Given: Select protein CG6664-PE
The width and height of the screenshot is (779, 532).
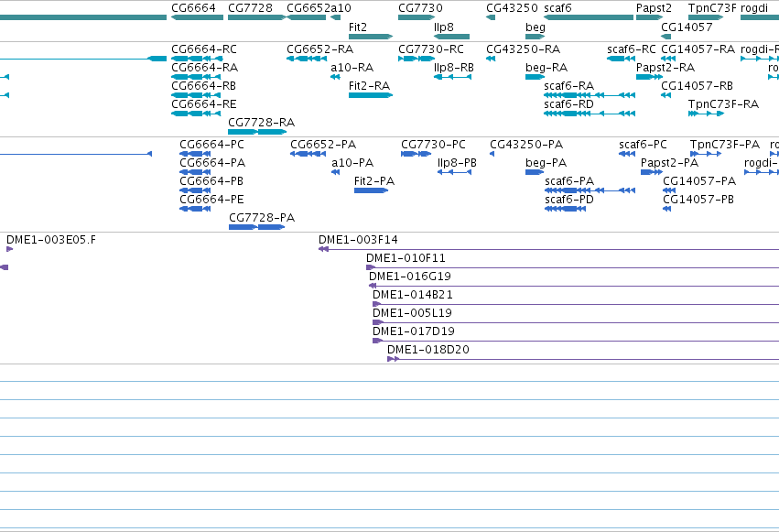Looking at the screenshot, I should coord(195,209).
